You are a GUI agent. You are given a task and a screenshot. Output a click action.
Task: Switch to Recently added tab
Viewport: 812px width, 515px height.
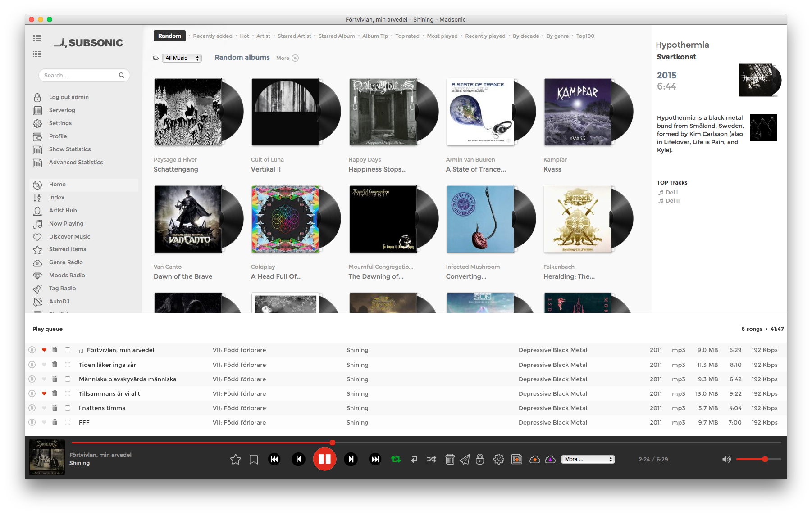(213, 36)
